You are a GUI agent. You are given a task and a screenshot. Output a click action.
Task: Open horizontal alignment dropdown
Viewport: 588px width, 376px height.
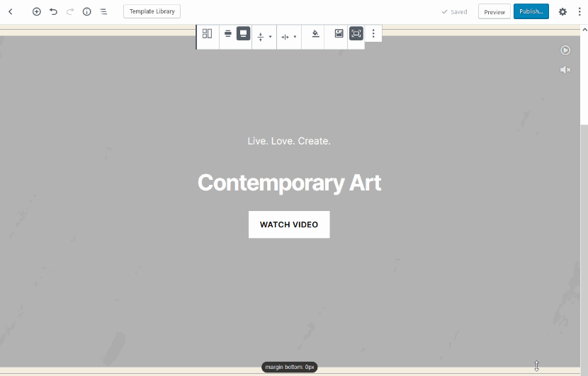click(x=289, y=37)
